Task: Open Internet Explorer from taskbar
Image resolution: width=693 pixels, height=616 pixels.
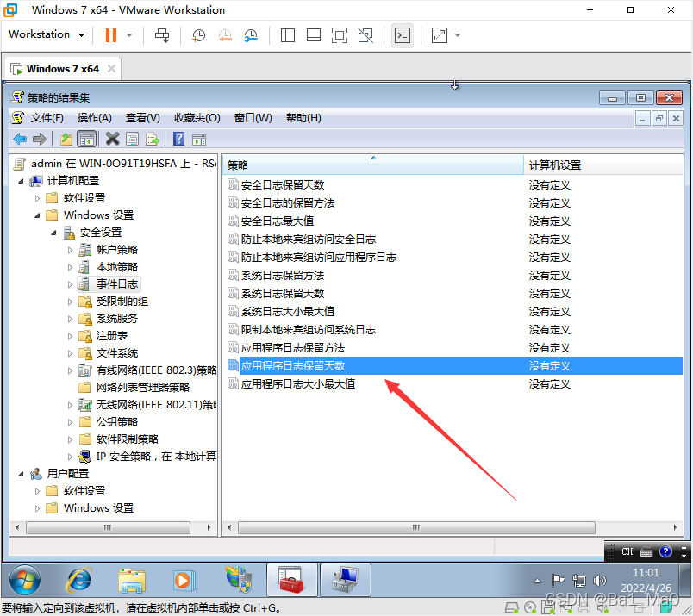Action: pyautogui.click(x=79, y=580)
